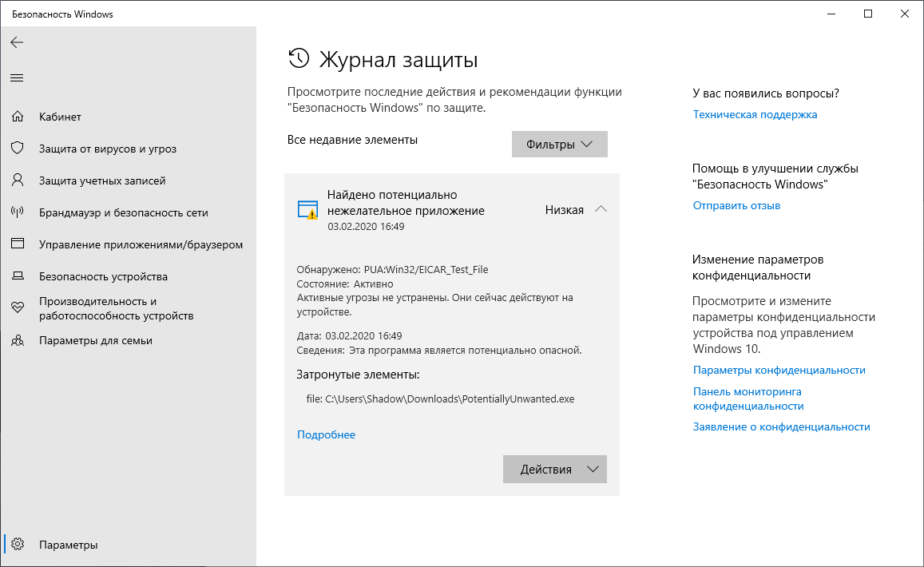Select the PotentiallyUnwanted.exe file path entry
The height and width of the screenshot is (567, 924).
click(x=440, y=397)
